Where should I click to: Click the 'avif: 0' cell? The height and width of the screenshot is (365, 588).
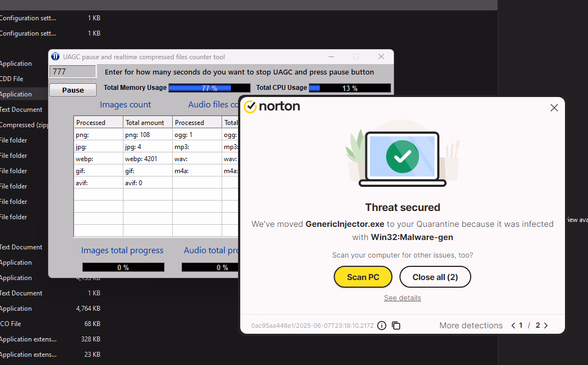(148, 183)
